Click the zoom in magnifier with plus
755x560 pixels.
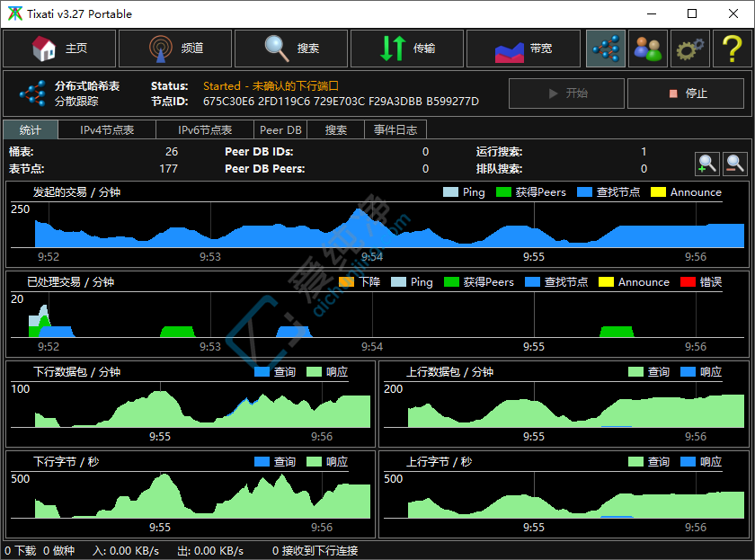pyautogui.click(x=706, y=164)
